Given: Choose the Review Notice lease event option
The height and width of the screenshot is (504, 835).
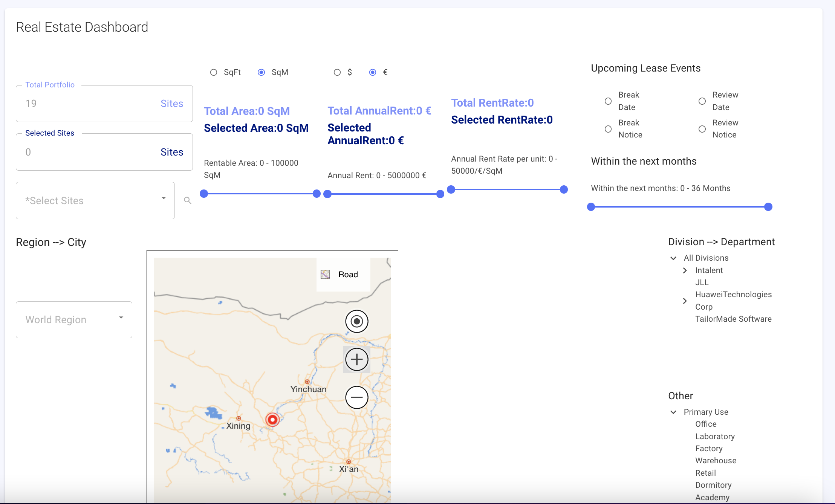Looking at the screenshot, I should (702, 129).
